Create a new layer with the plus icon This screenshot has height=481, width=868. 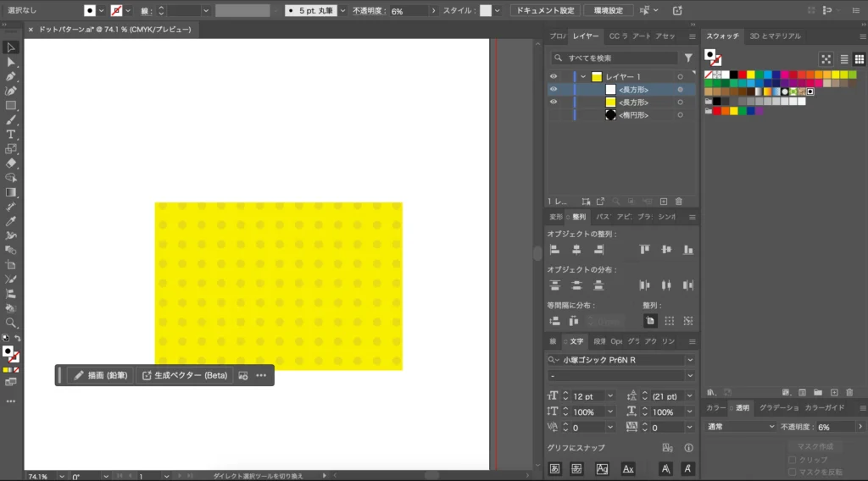click(x=664, y=202)
